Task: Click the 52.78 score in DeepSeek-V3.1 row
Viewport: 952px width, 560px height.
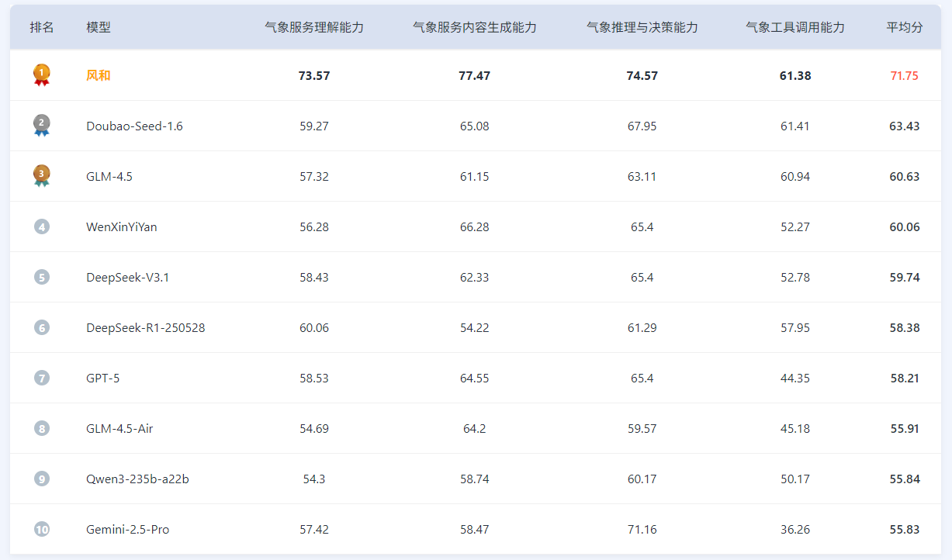Action: (795, 277)
